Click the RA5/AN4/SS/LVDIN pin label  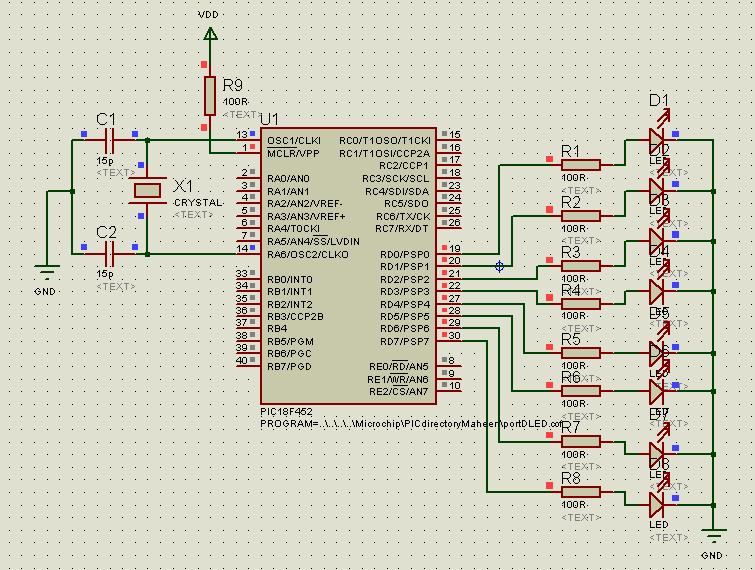point(313,241)
